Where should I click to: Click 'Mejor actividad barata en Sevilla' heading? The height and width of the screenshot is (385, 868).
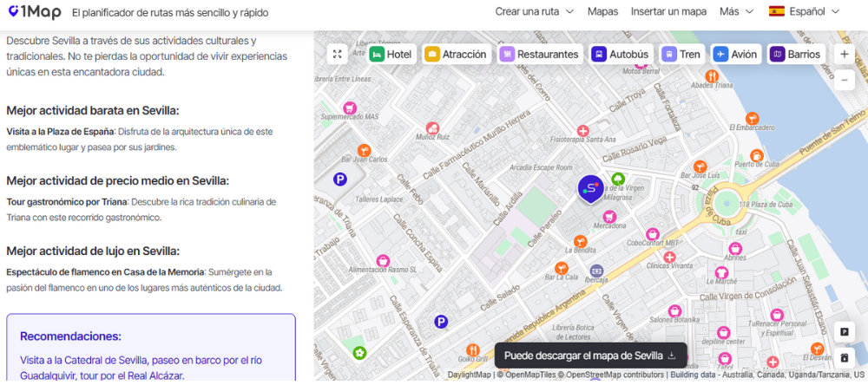coord(93,111)
